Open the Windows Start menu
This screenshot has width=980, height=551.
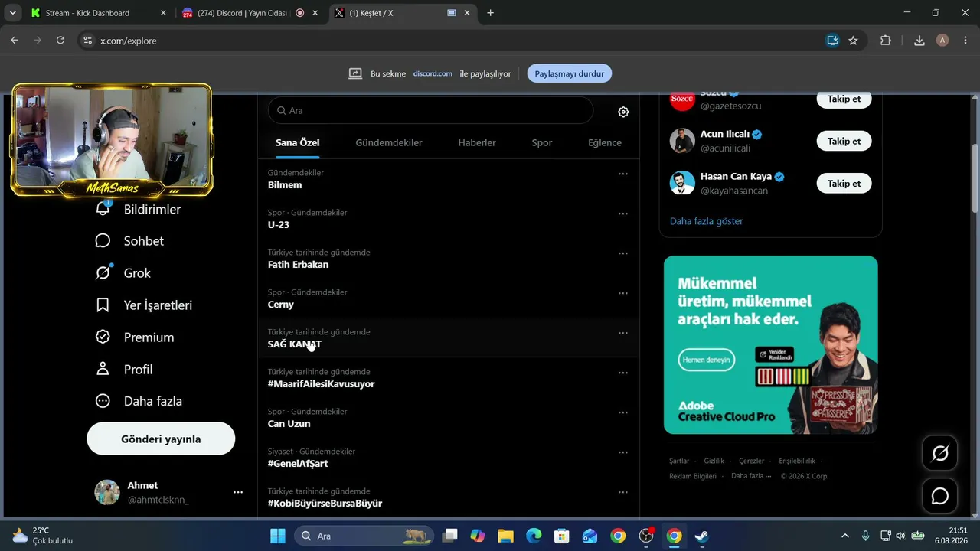coord(278,536)
